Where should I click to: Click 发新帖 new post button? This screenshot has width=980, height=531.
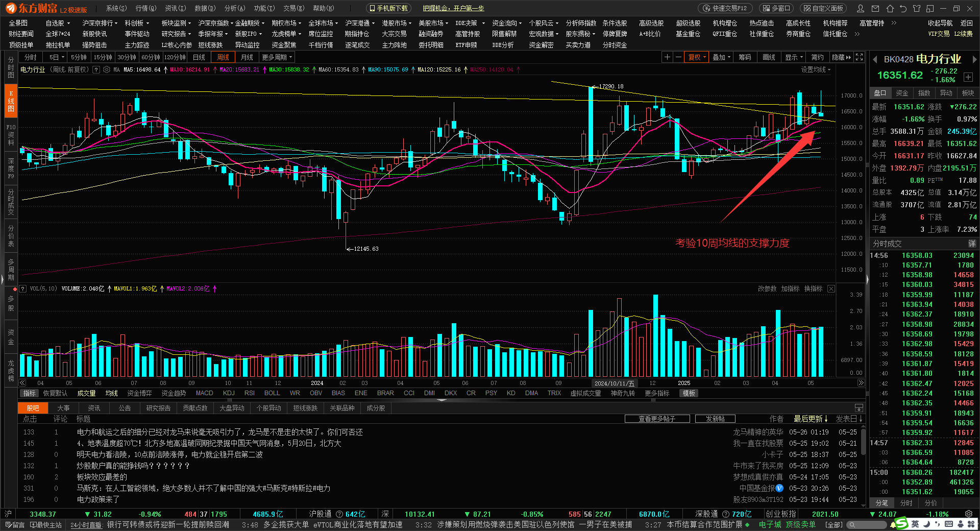[715, 419]
